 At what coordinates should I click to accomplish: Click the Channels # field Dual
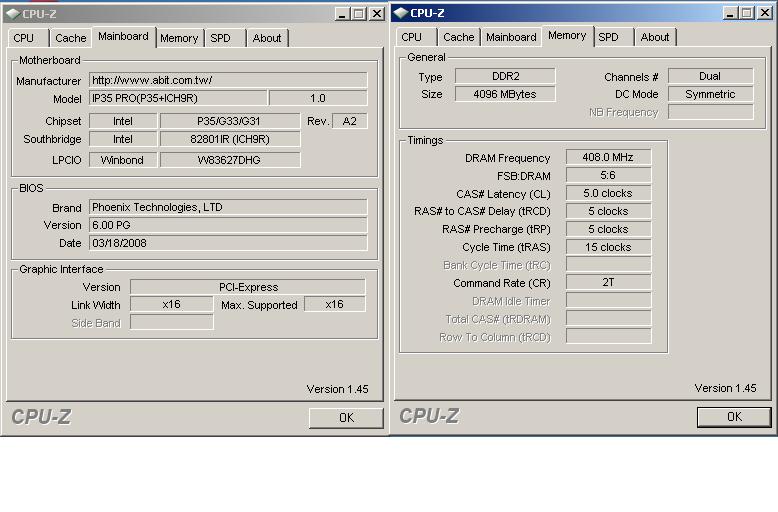tap(711, 76)
